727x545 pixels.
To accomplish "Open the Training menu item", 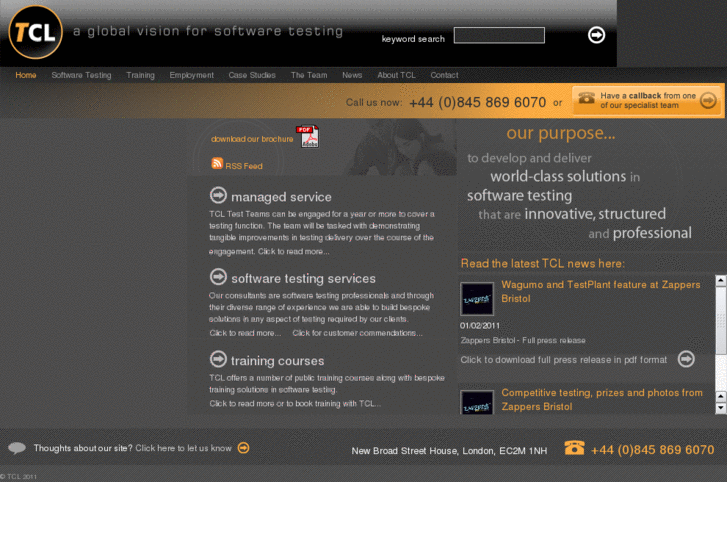I will [x=140, y=75].
